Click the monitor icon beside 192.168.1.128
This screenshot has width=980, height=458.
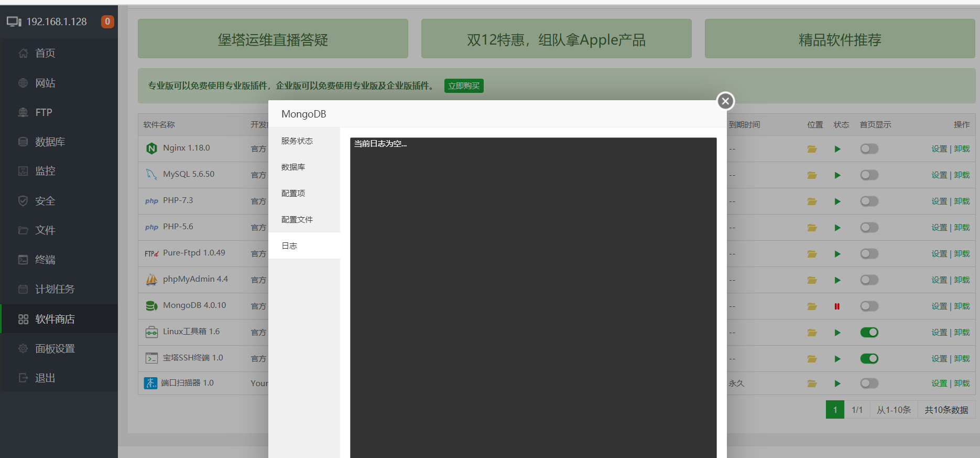click(x=14, y=22)
